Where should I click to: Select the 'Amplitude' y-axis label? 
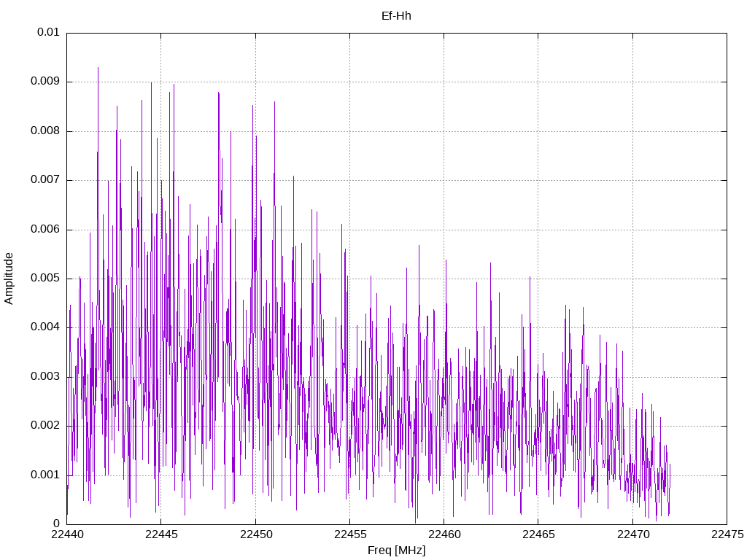tap(9, 279)
